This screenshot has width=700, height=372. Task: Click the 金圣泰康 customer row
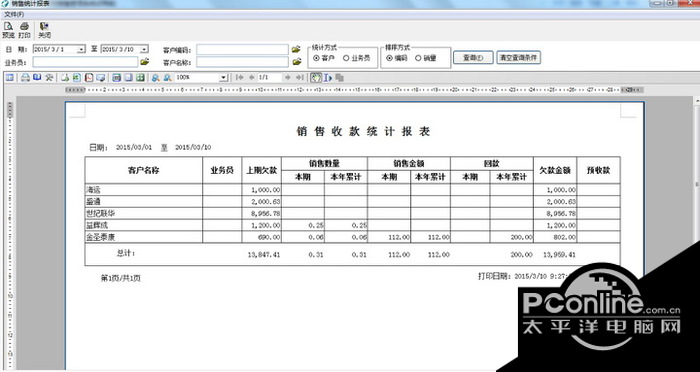[352, 237]
